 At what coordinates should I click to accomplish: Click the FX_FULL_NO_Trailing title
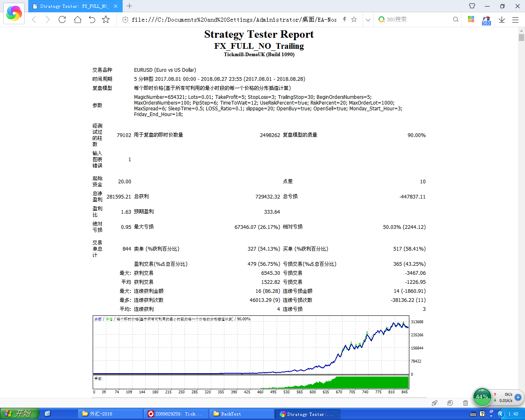click(x=259, y=46)
